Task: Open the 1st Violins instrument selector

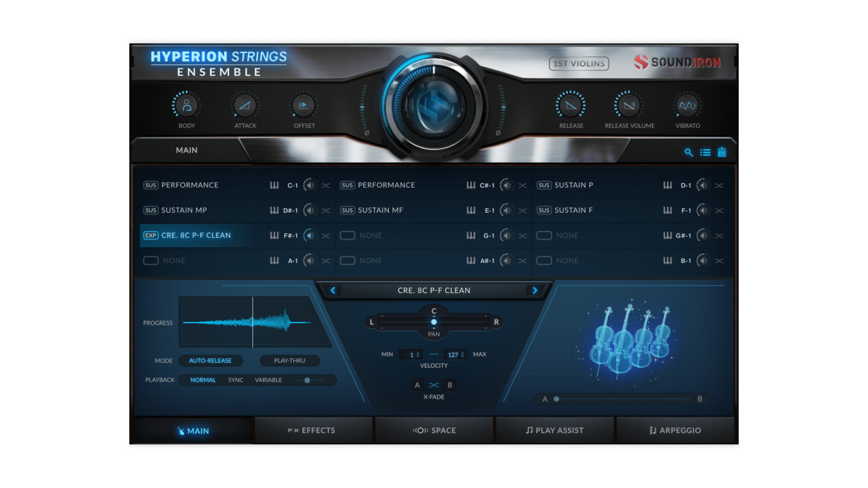Action: point(579,64)
